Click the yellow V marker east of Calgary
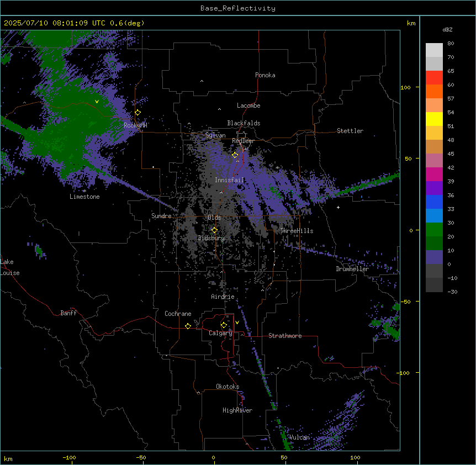 [x=237, y=323]
